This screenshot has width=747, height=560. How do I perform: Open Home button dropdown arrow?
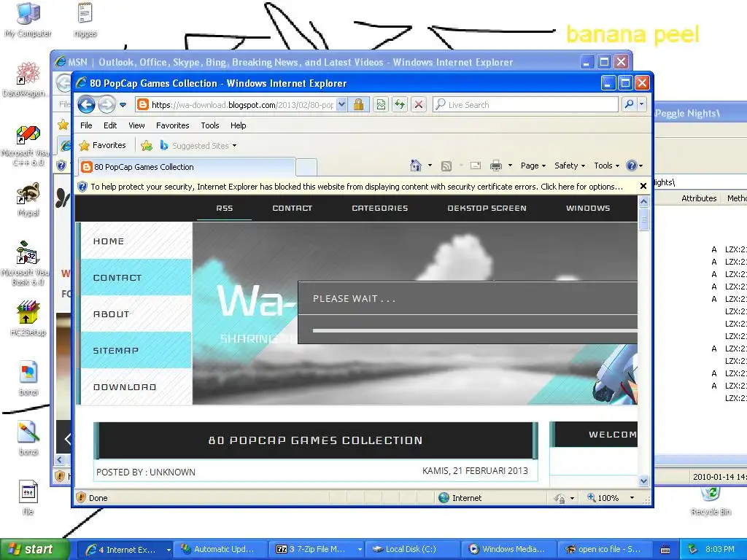(x=430, y=166)
